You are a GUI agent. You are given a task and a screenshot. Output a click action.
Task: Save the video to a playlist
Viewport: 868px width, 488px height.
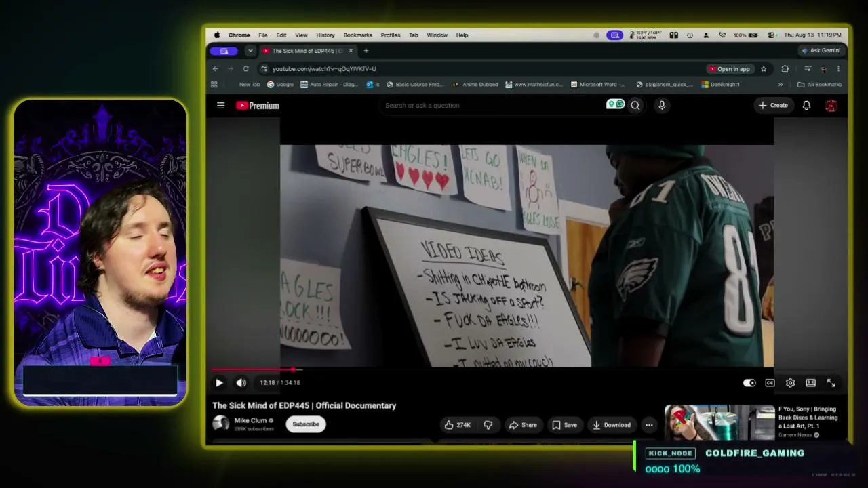[x=564, y=425]
